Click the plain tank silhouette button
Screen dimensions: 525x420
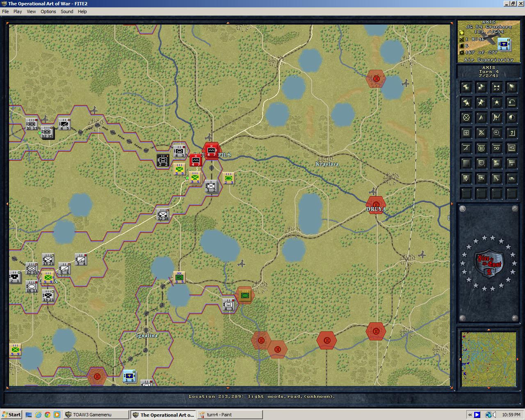[x=511, y=178]
